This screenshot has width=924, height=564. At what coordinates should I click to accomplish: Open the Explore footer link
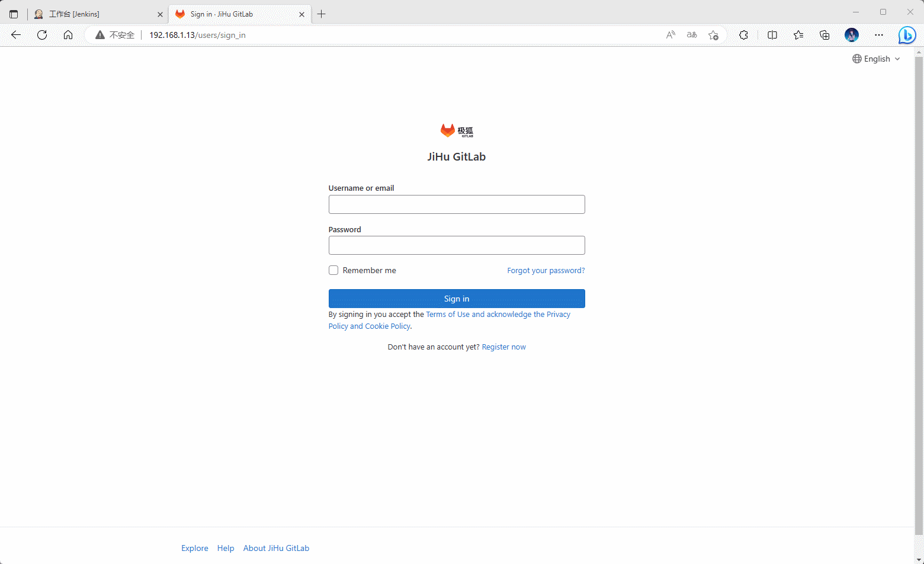(x=195, y=548)
